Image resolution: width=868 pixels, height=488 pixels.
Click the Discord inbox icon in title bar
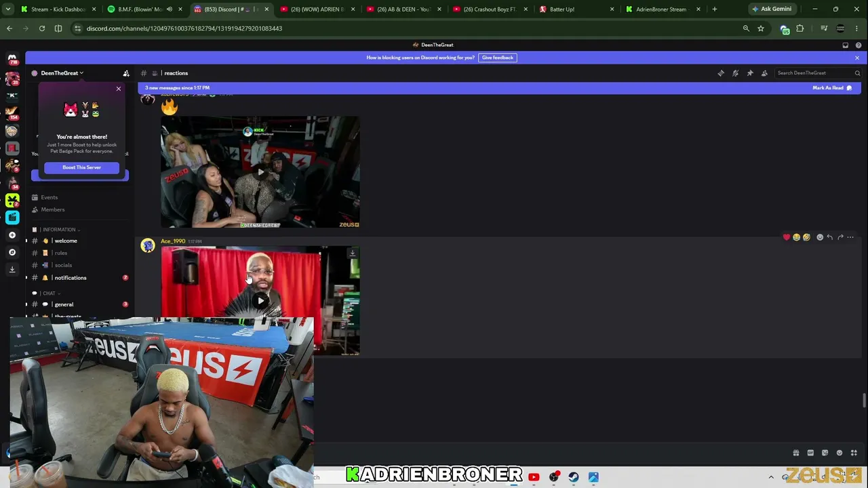pyautogui.click(x=845, y=45)
